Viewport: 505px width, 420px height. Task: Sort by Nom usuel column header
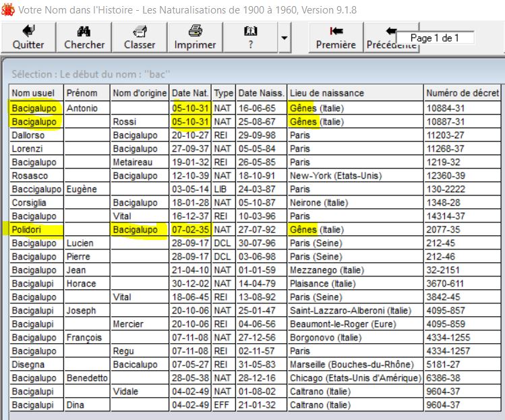coord(36,93)
